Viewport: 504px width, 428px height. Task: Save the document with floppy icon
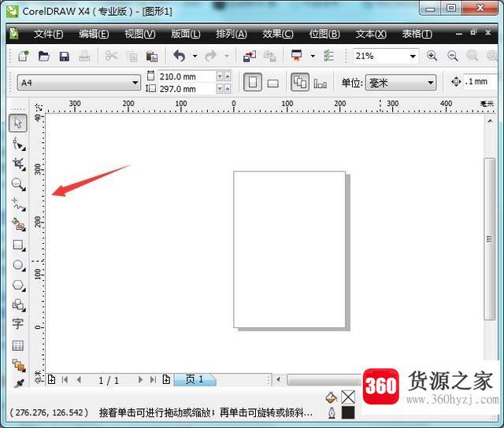(65, 57)
